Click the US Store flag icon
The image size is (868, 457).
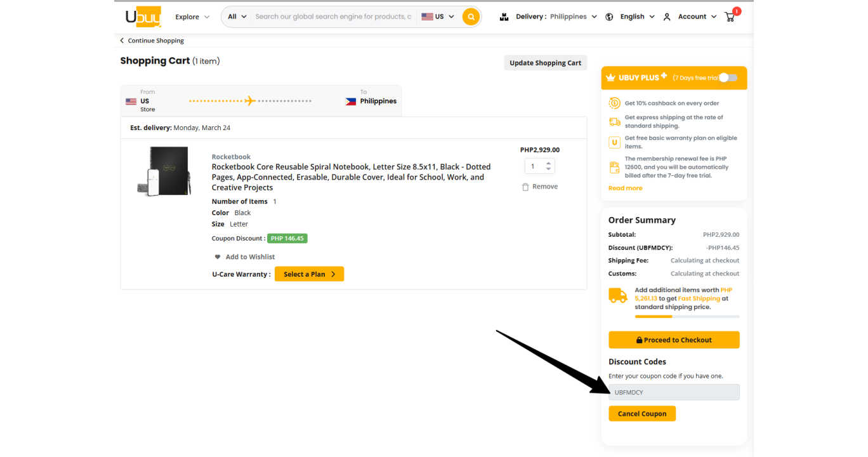click(x=131, y=102)
